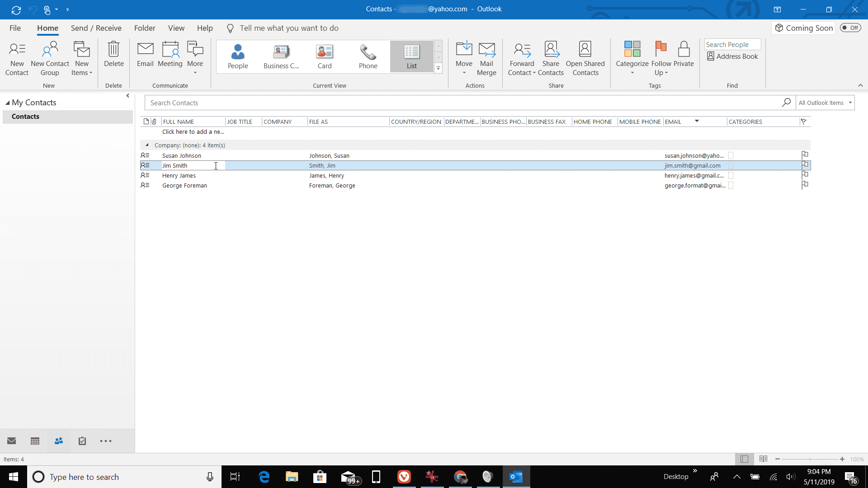Image resolution: width=868 pixels, height=488 pixels.
Task: Toggle checkbox next to Jim Smith
Action: point(730,166)
